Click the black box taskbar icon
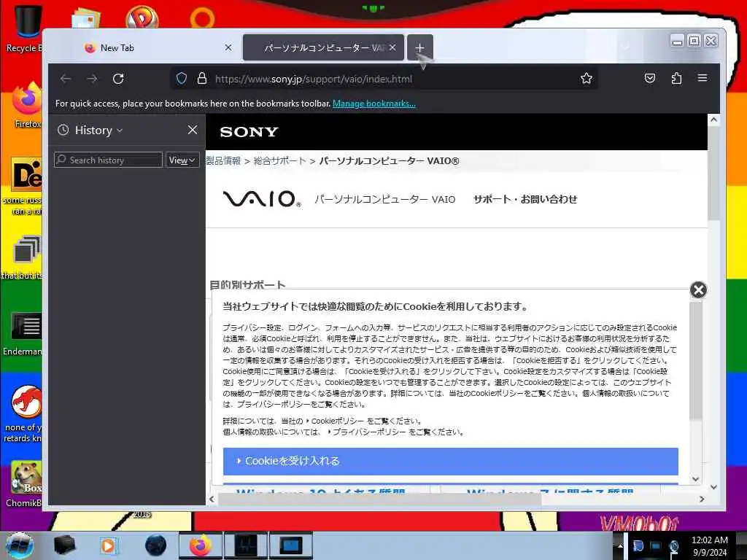 [x=64, y=545]
